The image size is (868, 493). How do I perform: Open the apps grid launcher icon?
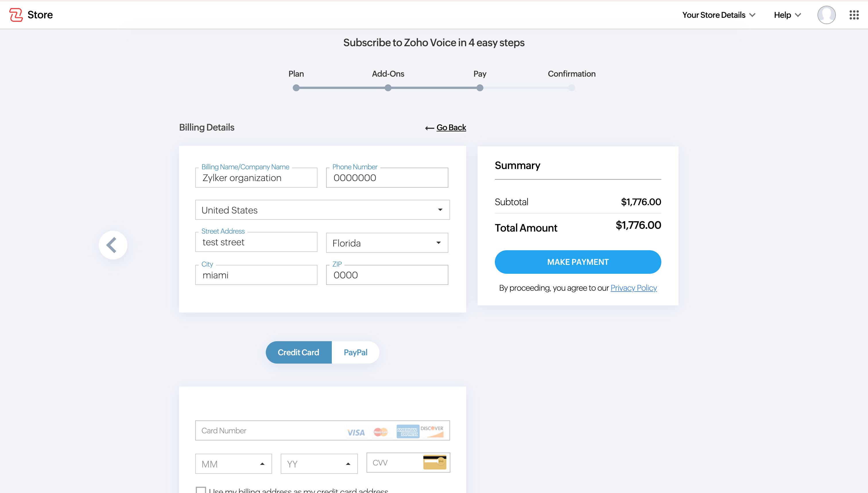pos(854,15)
